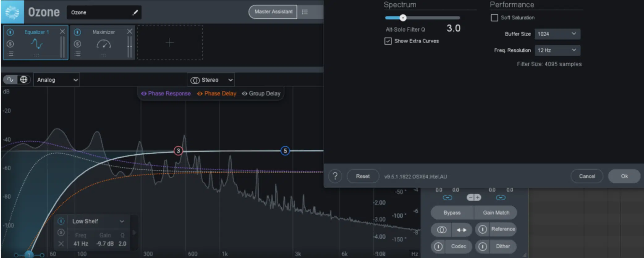Select EQ node 5 on the curve

point(285,151)
